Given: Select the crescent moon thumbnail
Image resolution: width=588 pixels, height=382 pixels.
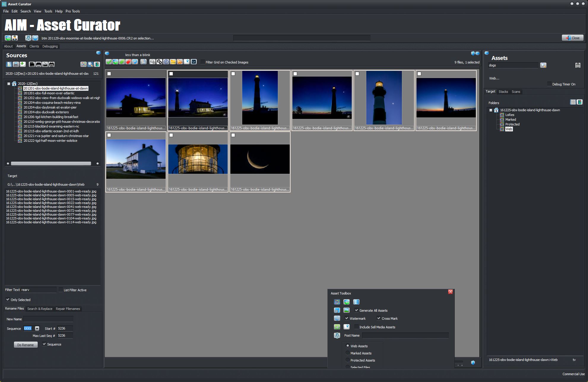Looking at the screenshot, I should coord(260,159).
